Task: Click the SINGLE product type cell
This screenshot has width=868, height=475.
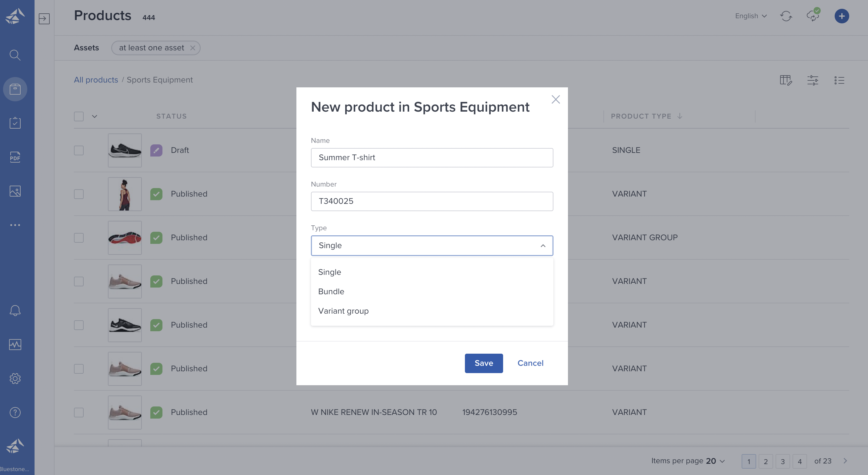Action: (626, 150)
